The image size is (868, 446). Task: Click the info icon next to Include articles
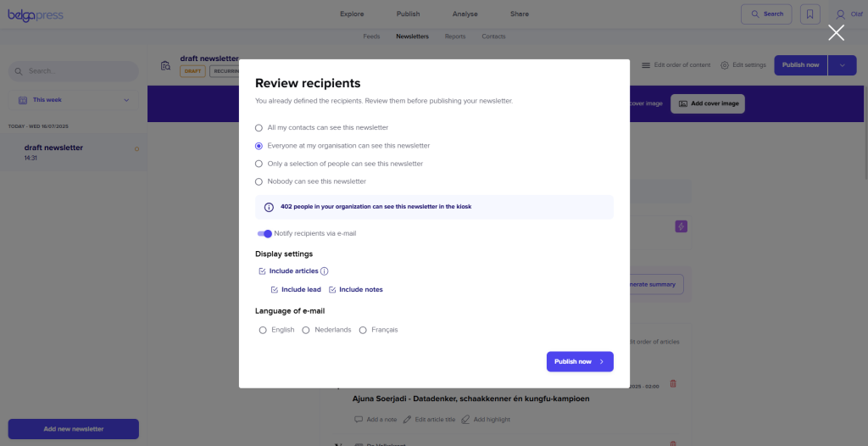point(325,271)
